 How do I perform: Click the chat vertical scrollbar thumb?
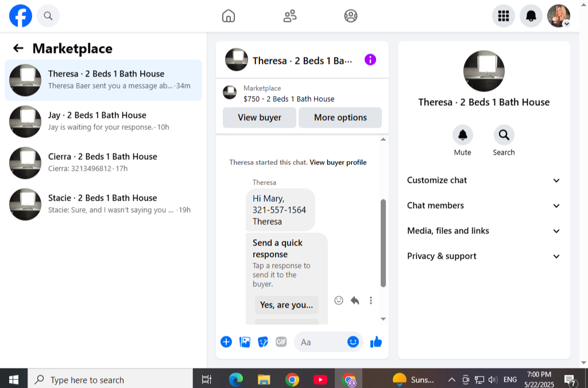(x=383, y=243)
